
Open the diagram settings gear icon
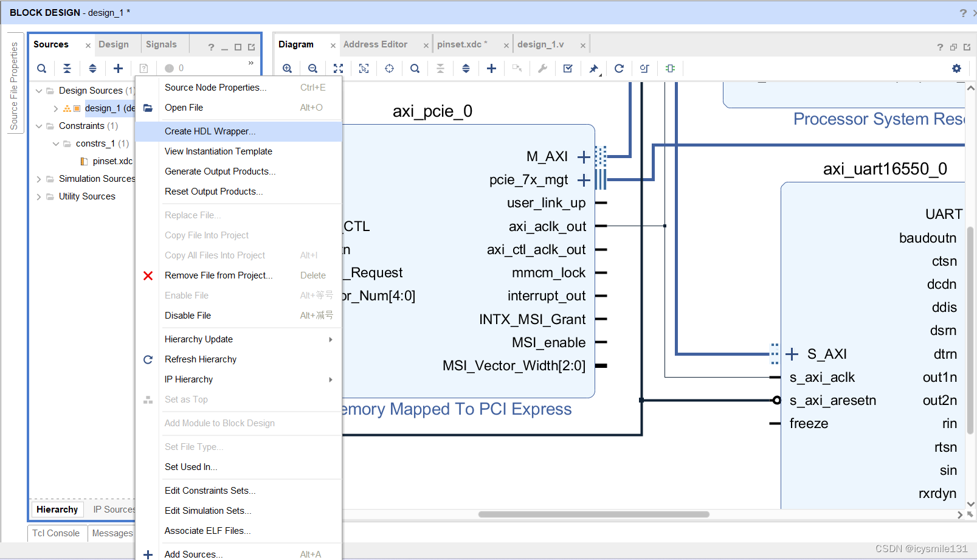click(956, 68)
